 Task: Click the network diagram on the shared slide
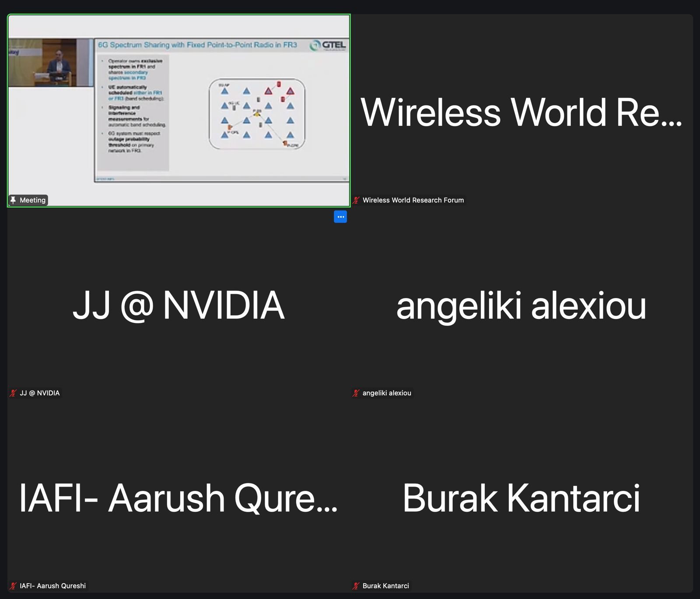(257, 114)
